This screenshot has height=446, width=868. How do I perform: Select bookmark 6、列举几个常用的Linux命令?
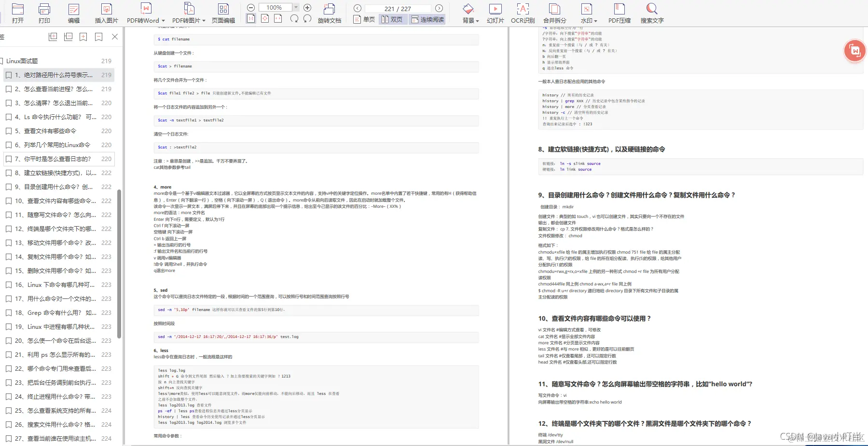pyautogui.click(x=59, y=145)
